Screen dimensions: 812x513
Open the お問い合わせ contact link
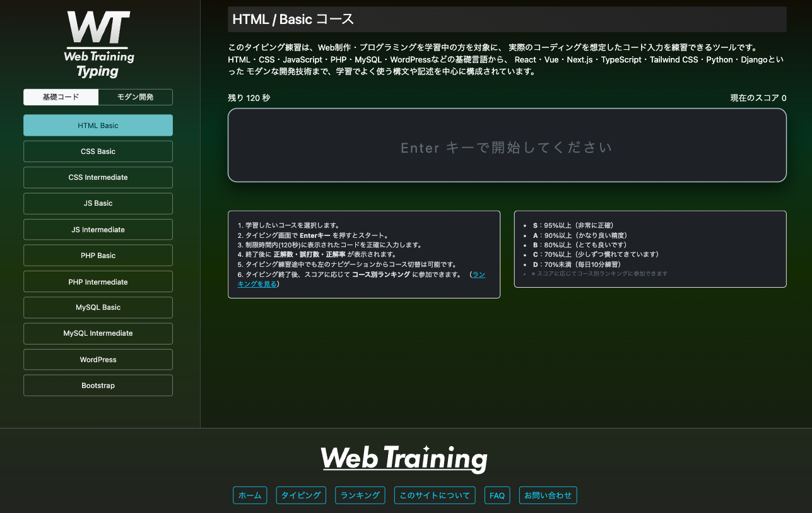[x=548, y=495]
